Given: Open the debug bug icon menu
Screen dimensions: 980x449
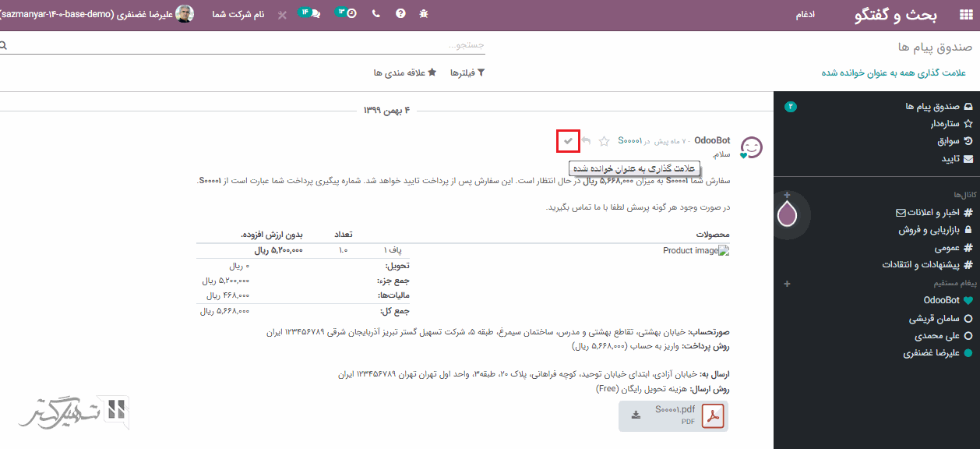Looking at the screenshot, I should coord(424,14).
